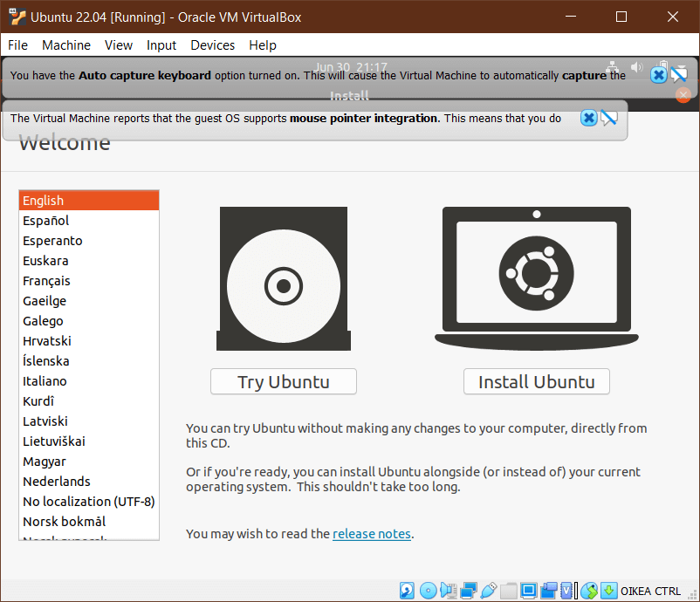This screenshot has width=700, height=602.
Task: Select Français in the language list
Action: [89, 281]
